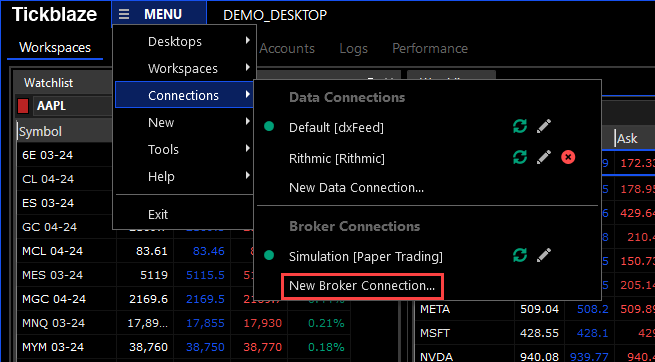
Task: Select the CL 04-24 watchlist row
Action: coord(48,179)
